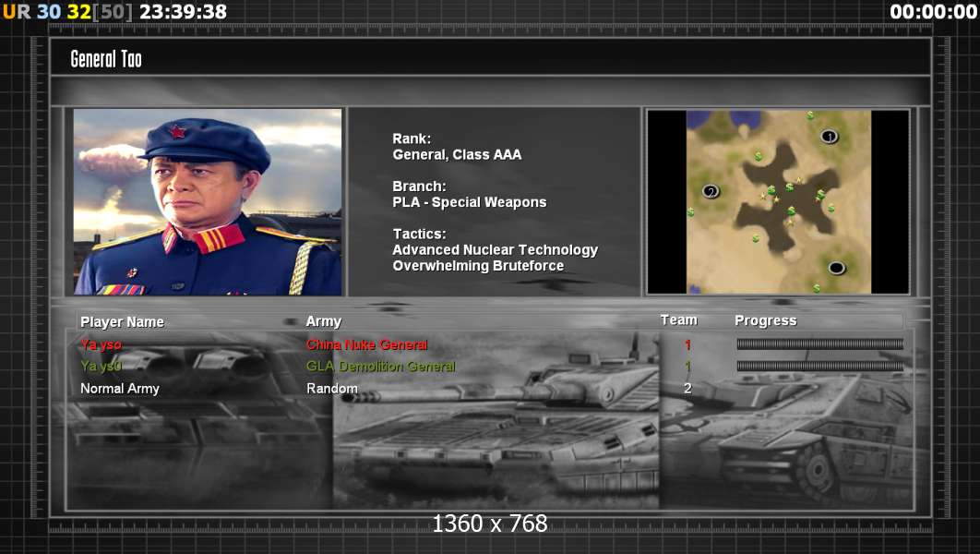This screenshot has width=980, height=554.
Task: Click the 'Progress' column header
Action: point(766,320)
